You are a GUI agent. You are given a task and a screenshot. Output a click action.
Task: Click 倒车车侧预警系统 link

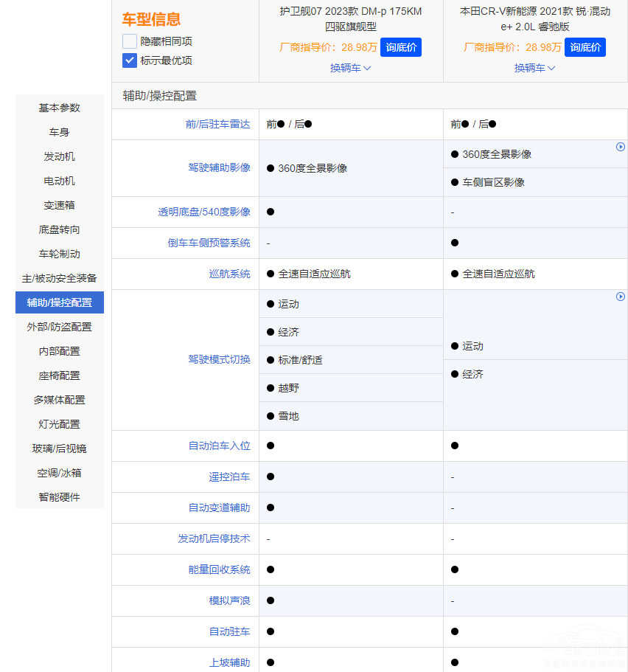209,243
